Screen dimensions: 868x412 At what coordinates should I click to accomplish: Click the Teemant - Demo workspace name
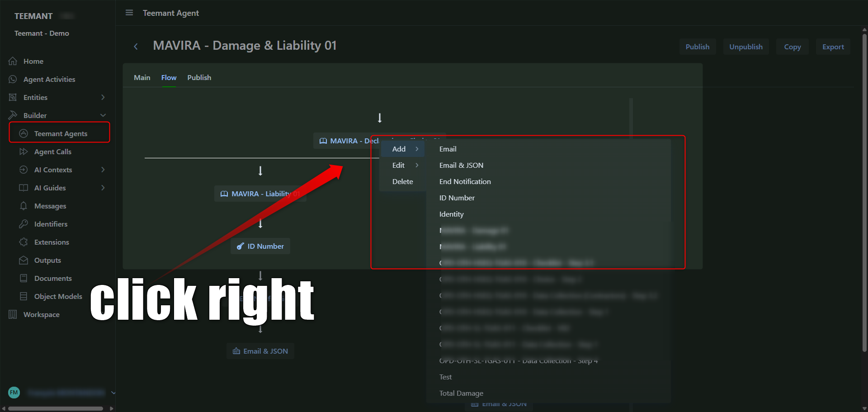(x=42, y=33)
